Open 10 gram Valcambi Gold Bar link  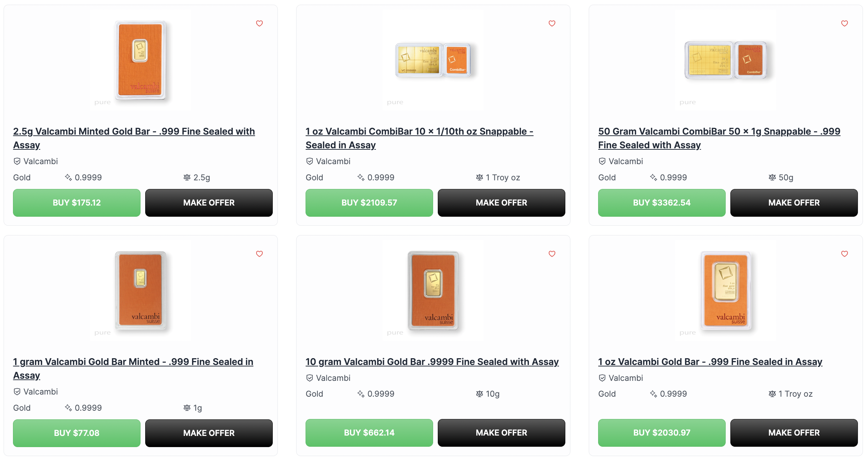pyautogui.click(x=432, y=361)
